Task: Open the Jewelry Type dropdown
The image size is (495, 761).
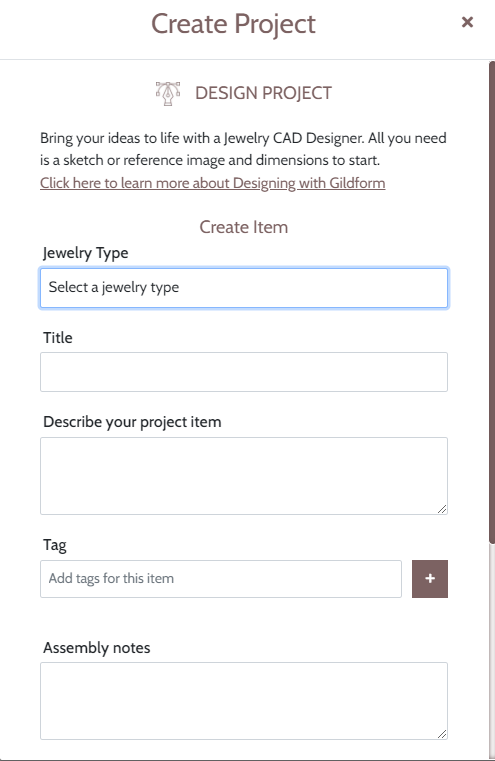Action: click(x=244, y=288)
